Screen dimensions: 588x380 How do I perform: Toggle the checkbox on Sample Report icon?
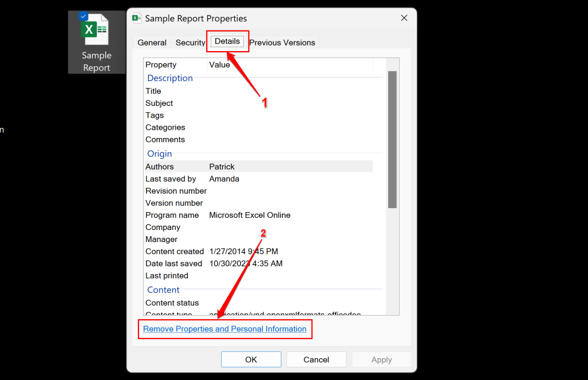tap(83, 16)
